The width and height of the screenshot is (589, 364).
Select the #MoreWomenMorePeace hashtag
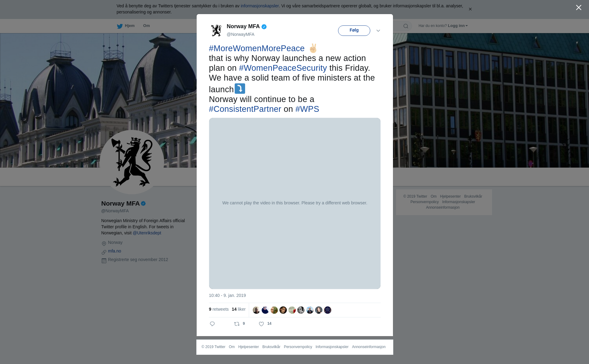tap(257, 48)
